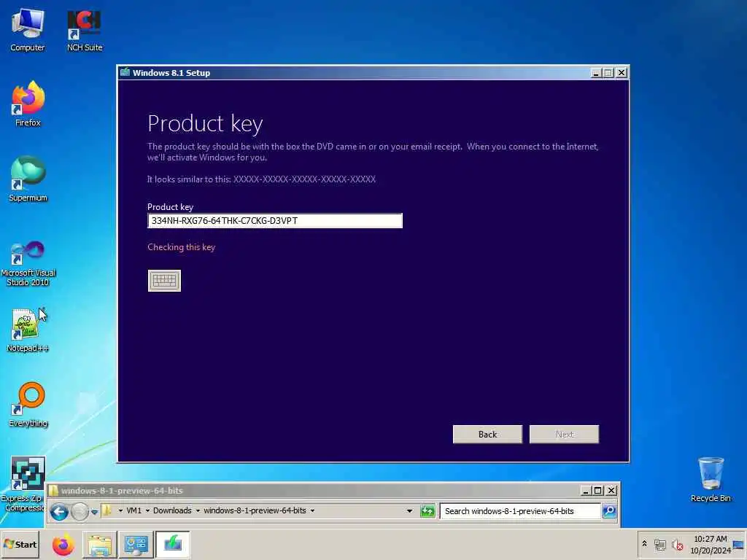Viewport: 747px width, 560px height.
Task: Click the greyed Next button in Setup
Action: click(564, 435)
